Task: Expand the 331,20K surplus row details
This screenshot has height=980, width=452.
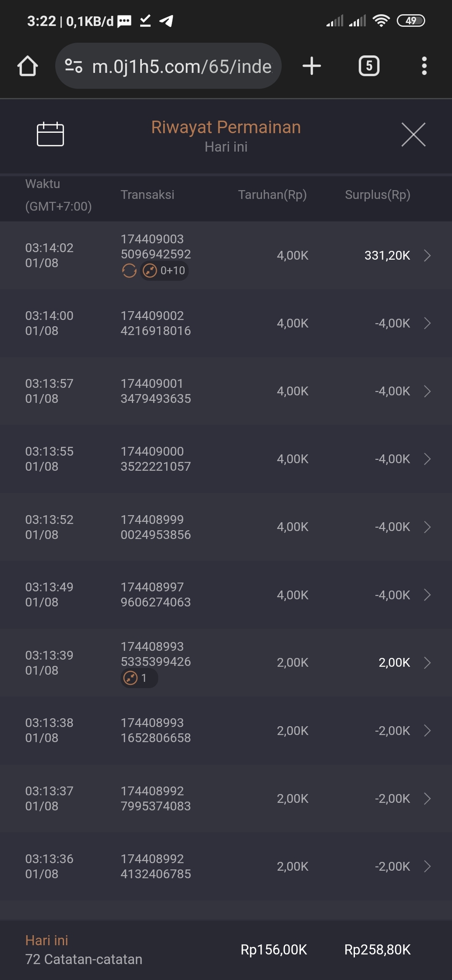Action: tap(427, 255)
